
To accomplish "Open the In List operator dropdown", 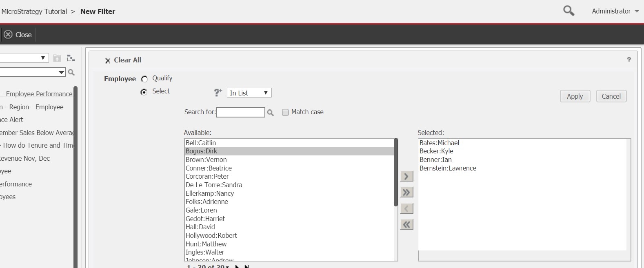I will tap(249, 93).
